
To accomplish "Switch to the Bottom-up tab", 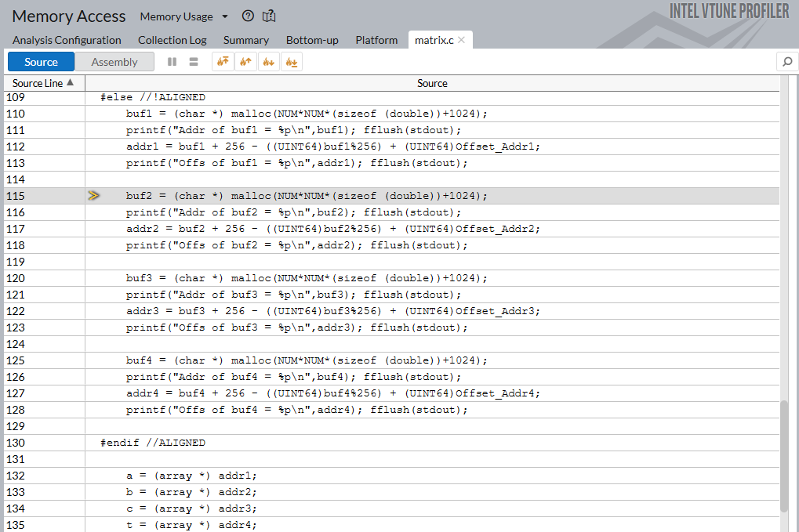I will tap(312, 40).
